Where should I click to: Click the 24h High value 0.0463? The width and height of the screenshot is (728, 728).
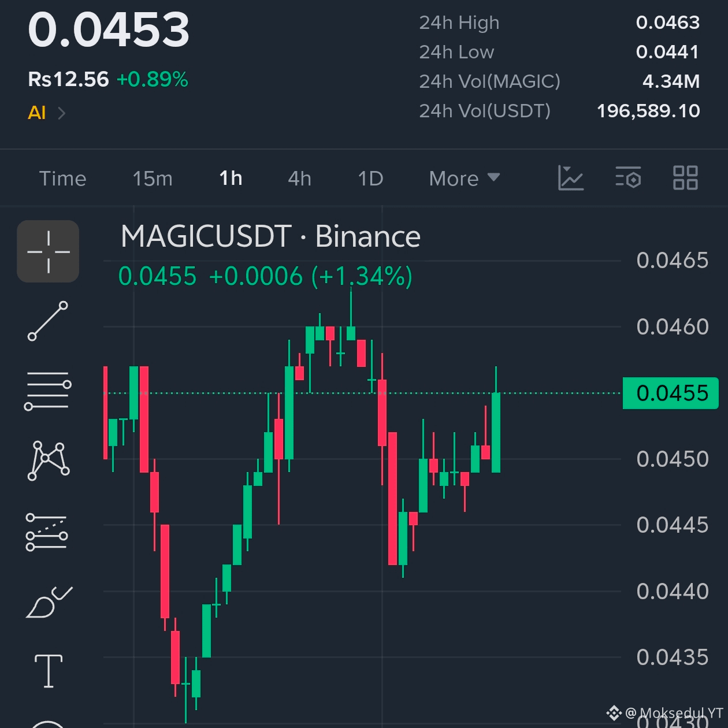668,23
